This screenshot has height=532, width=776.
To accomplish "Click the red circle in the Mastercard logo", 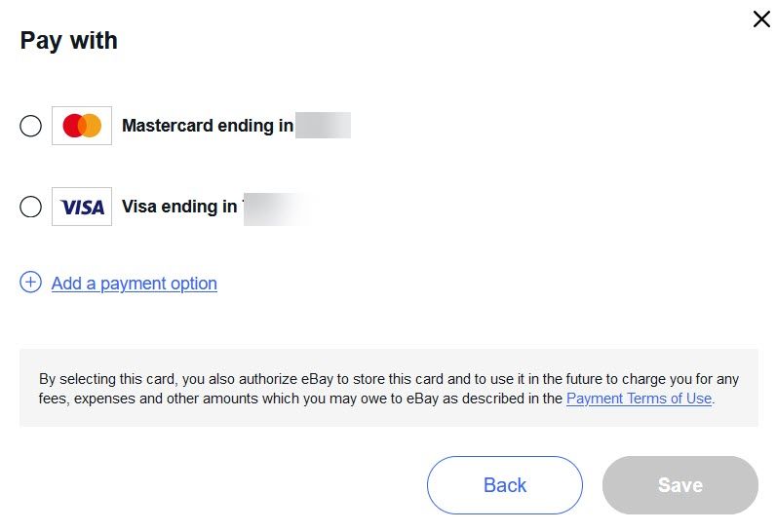I will tap(73, 126).
